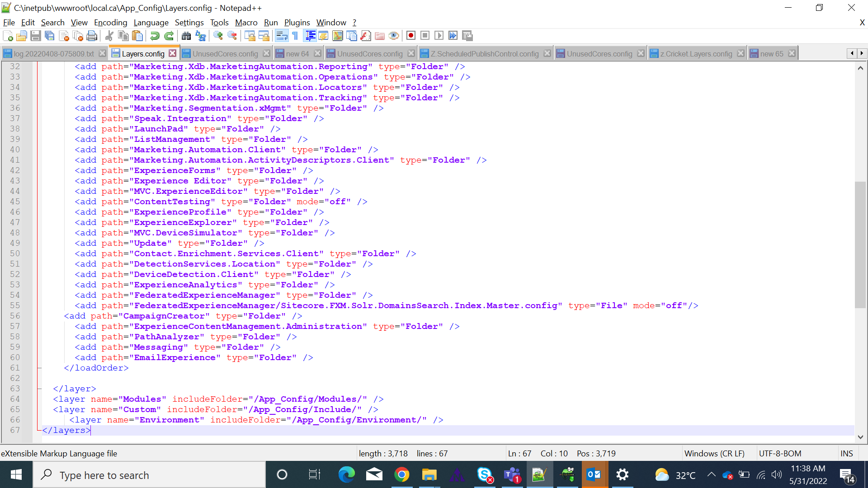Select the UnusedCores.config tab

click(x=226, y=54)
